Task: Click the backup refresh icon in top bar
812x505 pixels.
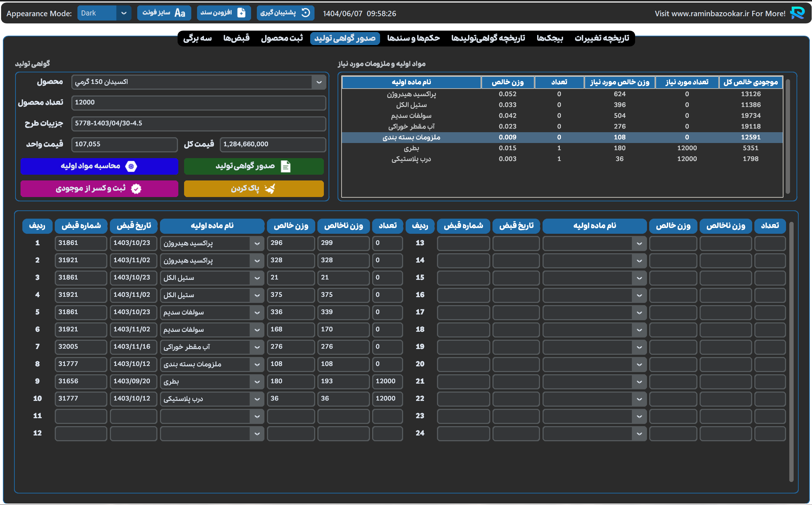Action: tap(305, 13)
